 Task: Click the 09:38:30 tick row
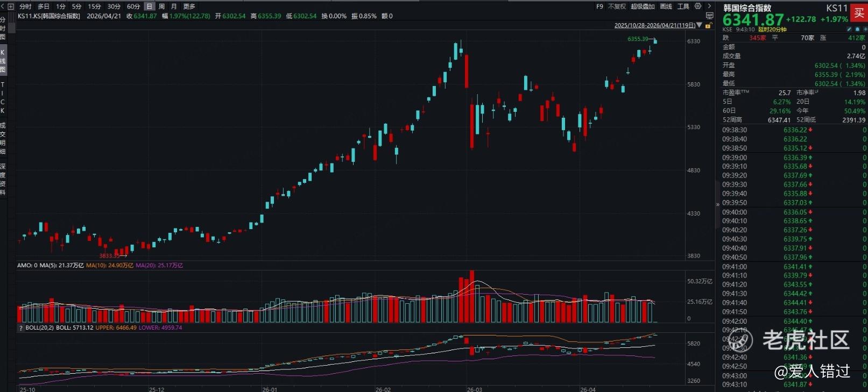point(794,130)
